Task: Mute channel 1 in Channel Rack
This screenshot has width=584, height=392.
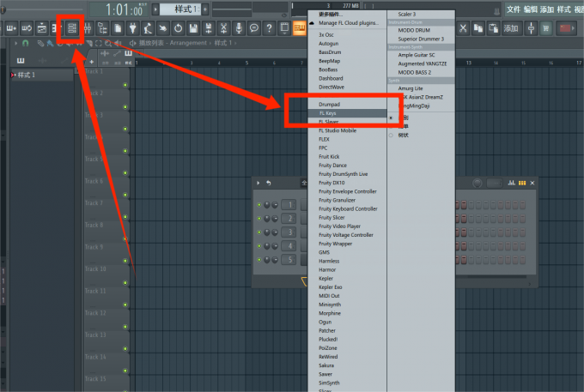Action: click(x=259, y=204)
